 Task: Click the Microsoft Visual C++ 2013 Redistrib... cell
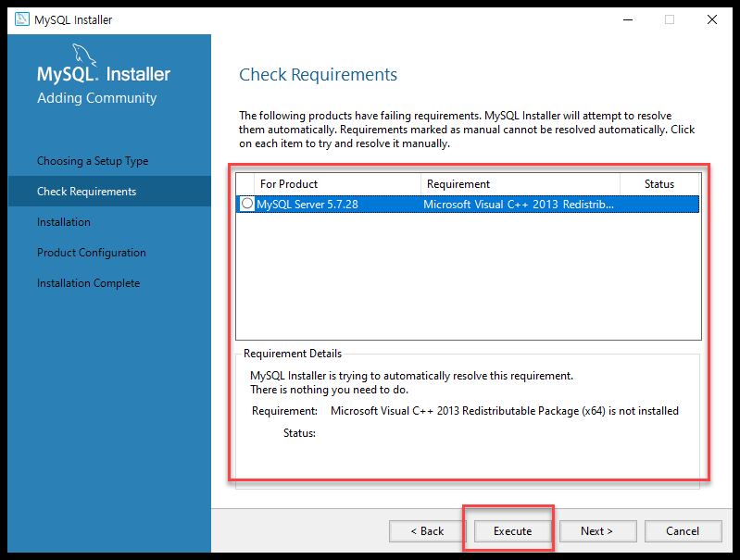pos(519,205)
